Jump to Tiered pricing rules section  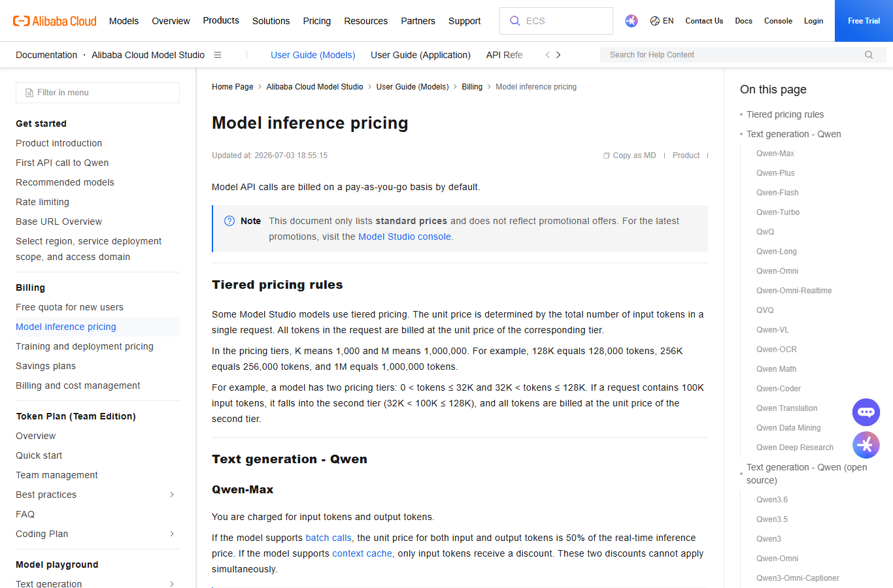coord(785,114)
